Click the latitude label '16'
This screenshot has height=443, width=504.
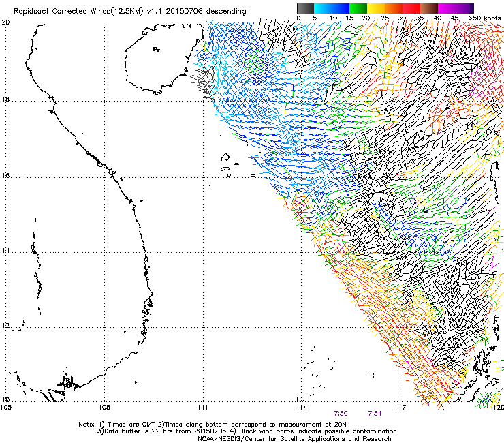click(x=5, y=176)
